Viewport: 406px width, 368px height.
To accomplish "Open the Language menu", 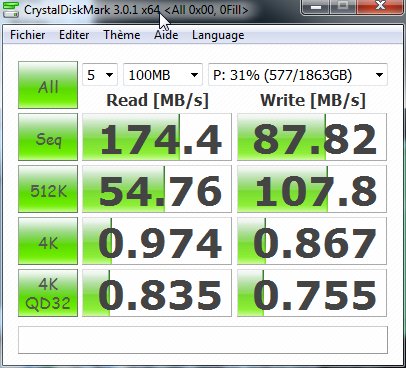I will [218, 35].
